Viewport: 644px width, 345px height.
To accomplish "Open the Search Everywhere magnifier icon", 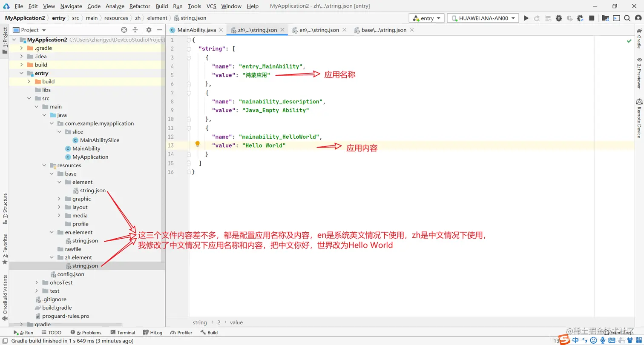I will pyautogui.click(x=627, y=18).
